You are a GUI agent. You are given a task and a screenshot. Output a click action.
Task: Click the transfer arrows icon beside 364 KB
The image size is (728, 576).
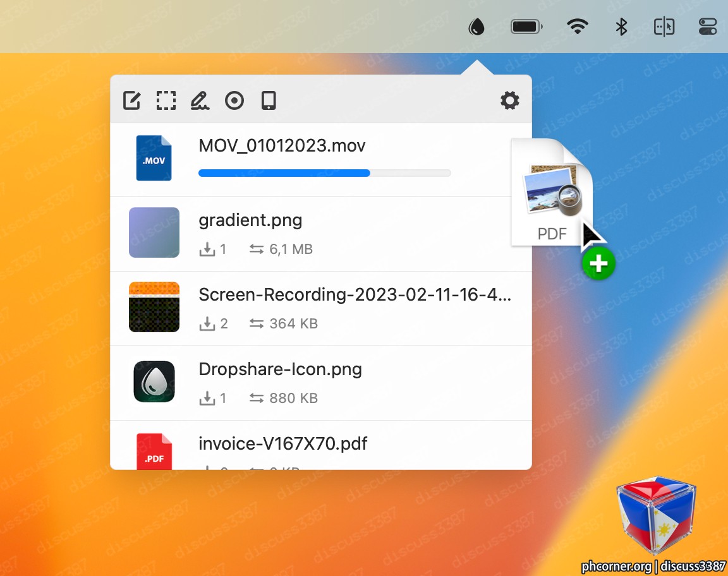257,323
